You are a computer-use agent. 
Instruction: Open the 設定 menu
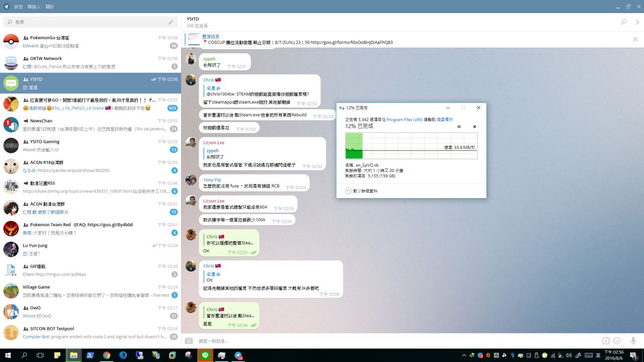point(19,7)
